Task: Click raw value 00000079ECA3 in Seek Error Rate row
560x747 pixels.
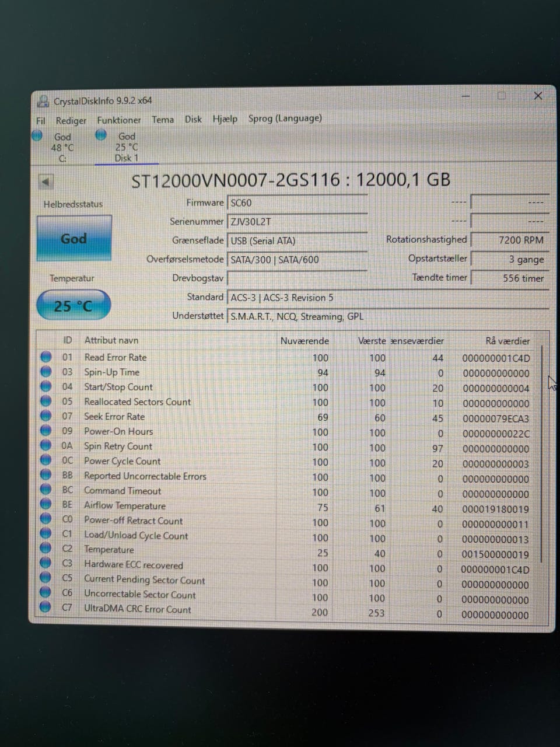Action: (x=496, y=418)
